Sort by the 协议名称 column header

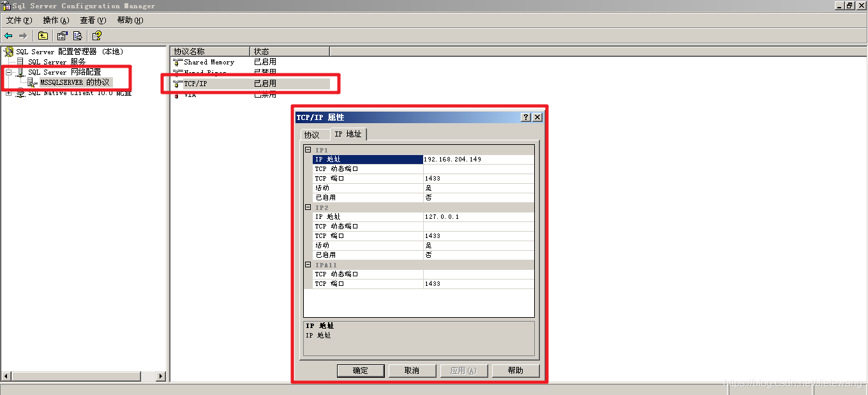coord(210,51)
